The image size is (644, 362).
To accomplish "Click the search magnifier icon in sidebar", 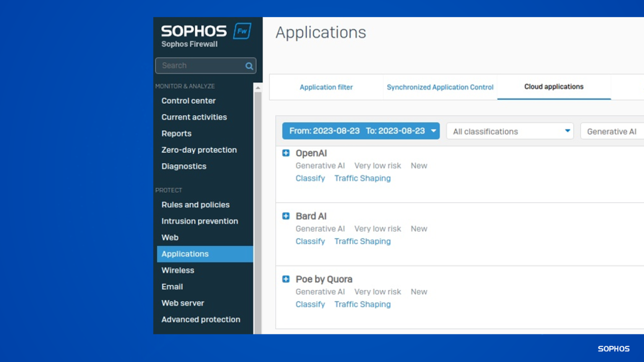I will [249, 66].
